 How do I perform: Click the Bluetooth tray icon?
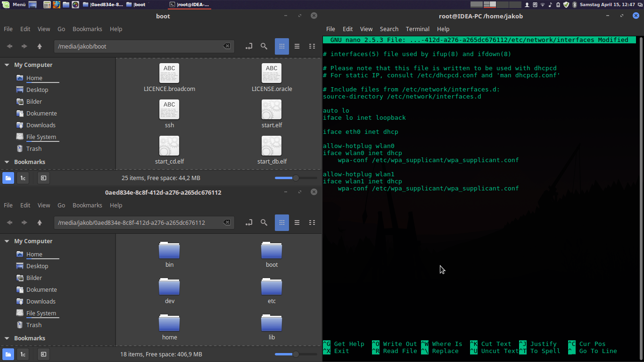point(574,5)
